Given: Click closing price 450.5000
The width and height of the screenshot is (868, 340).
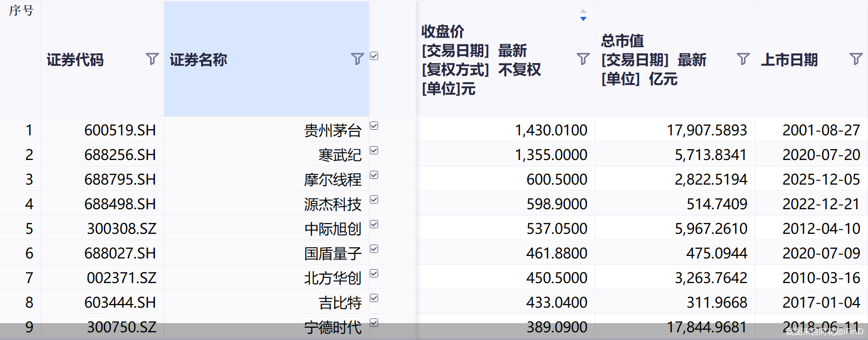Looking at the screenshot, I should pyautogui.click(x=557, y=278).
